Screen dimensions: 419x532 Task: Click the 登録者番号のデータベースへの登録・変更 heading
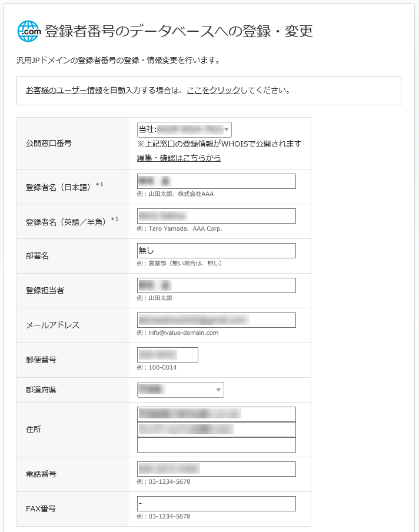click(x=178, y=31)
